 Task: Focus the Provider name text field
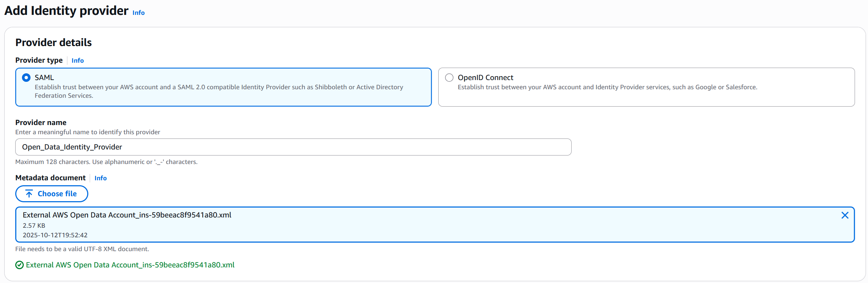293,147
